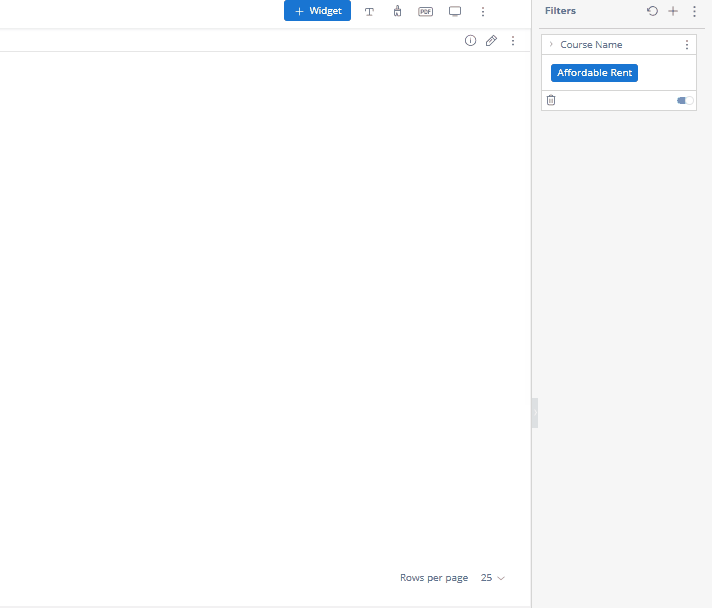Open the monitor display view icon

pyautogui.click(x=454, y=11)
